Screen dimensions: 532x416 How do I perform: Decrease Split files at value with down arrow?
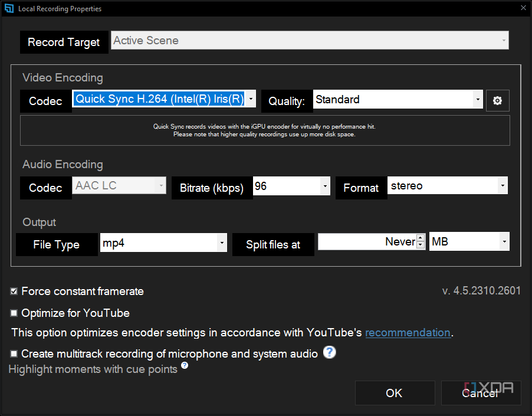click(421, 245)
